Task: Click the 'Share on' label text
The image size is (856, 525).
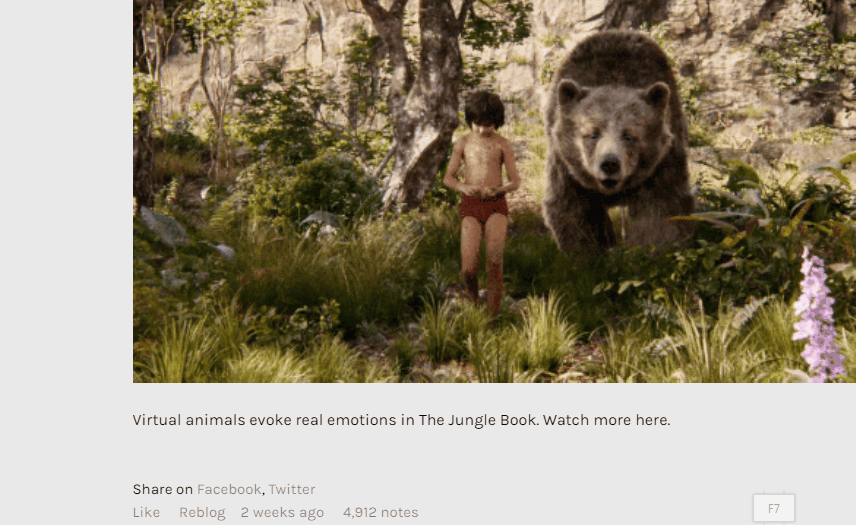Action: coord(163,490)
